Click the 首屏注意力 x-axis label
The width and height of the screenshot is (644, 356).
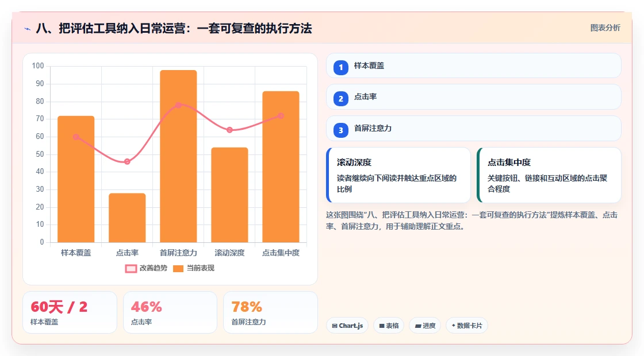click(x=178, y=253)
